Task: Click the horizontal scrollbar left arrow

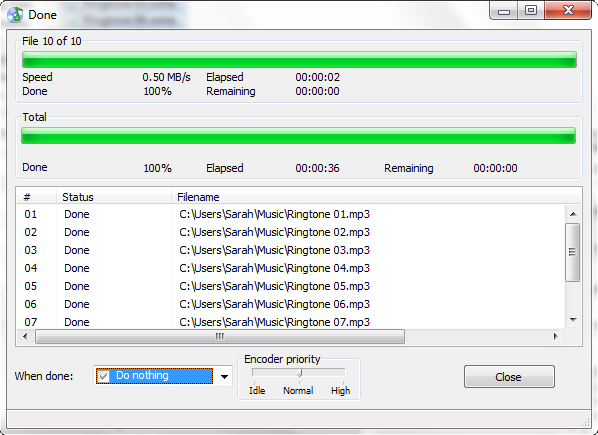Action: tap(25, 336)
